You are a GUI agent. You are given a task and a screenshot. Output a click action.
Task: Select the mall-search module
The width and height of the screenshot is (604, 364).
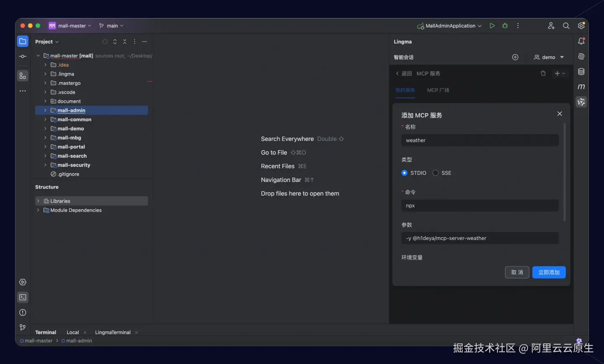(x=72, y=156)
